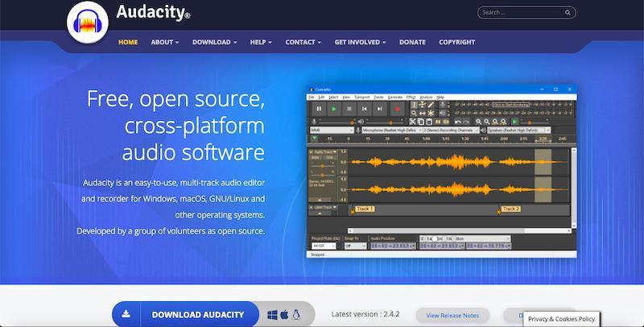The height and width of the screenshot is (327, 644).
Task: Open the DONATE page
Action: click(412, 42)
